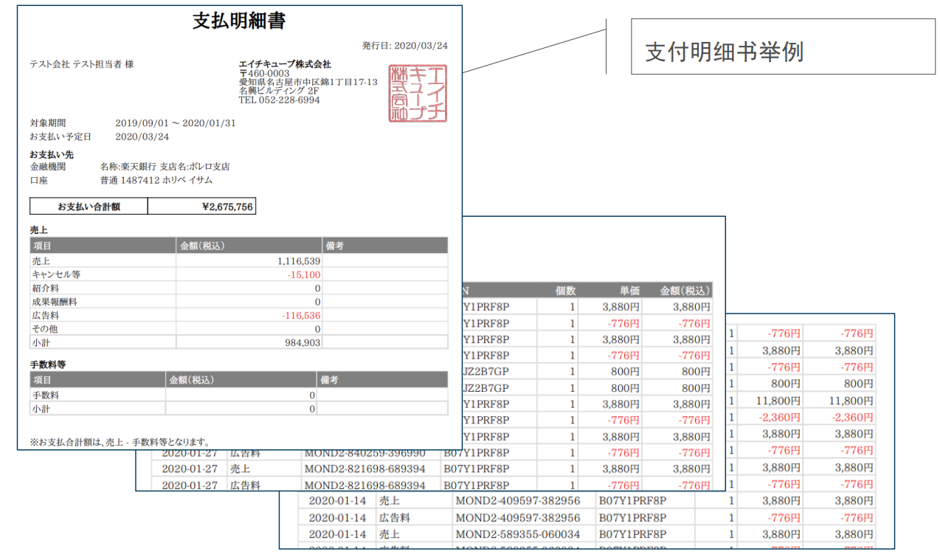Click the 対象期間 label
This screenshot has height=560, width=940.
coord(48,123)
